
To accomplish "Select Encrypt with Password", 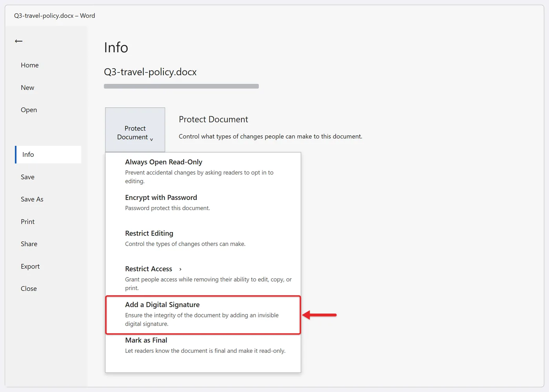I will coord(203,202).
